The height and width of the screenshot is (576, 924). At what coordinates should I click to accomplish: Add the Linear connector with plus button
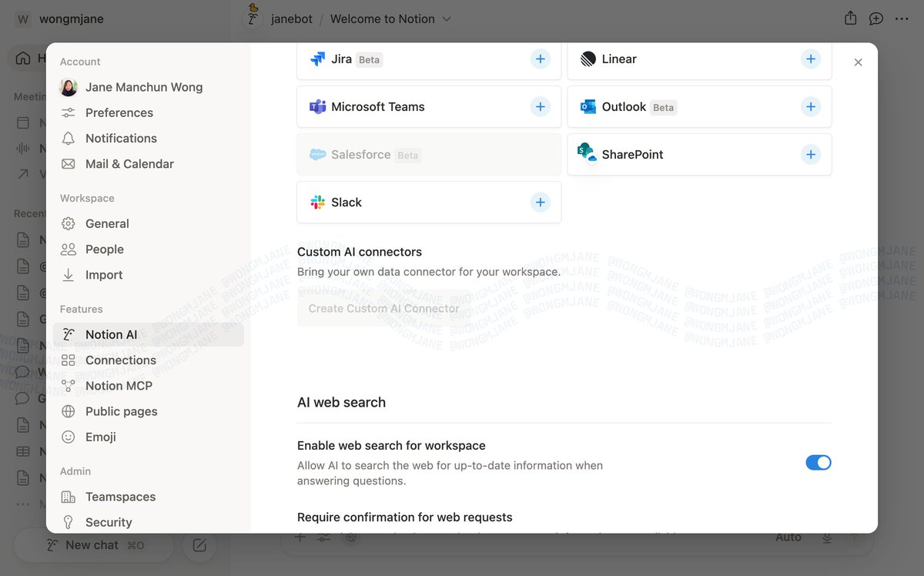tap(811, 59)
